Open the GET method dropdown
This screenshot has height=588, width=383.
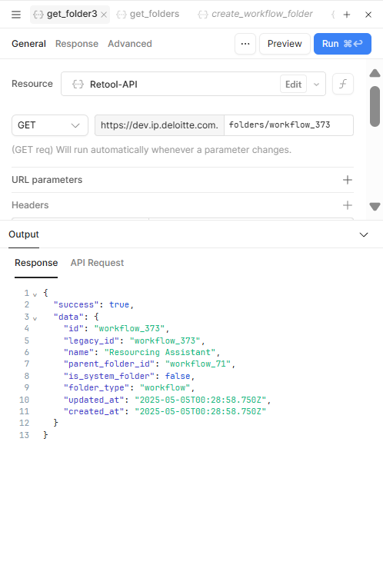pyautogui.click(x=50, y=125)
